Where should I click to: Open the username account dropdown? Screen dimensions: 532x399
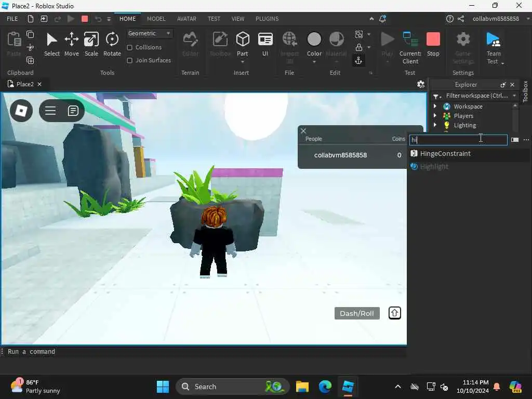(x=527, y=19)
